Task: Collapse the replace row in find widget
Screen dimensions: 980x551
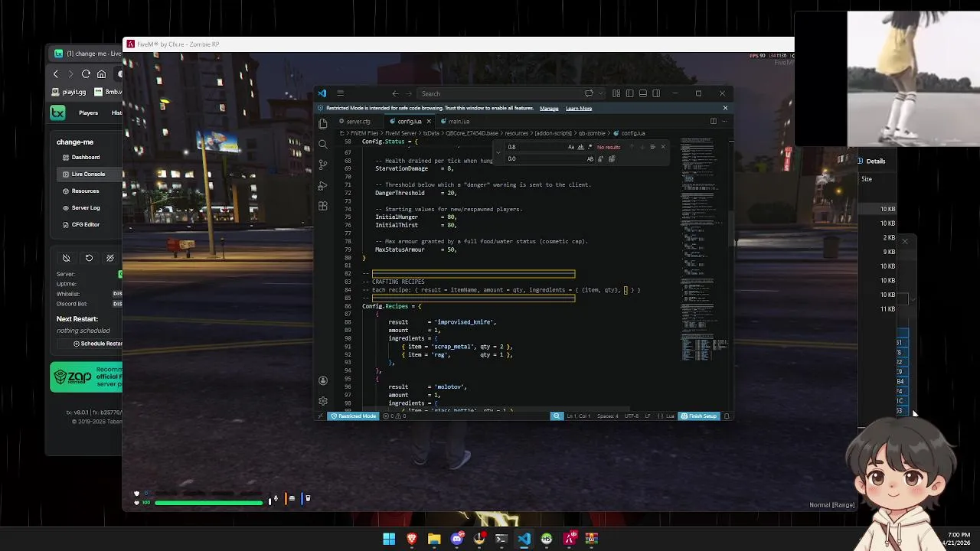Action: click(498, 152)
